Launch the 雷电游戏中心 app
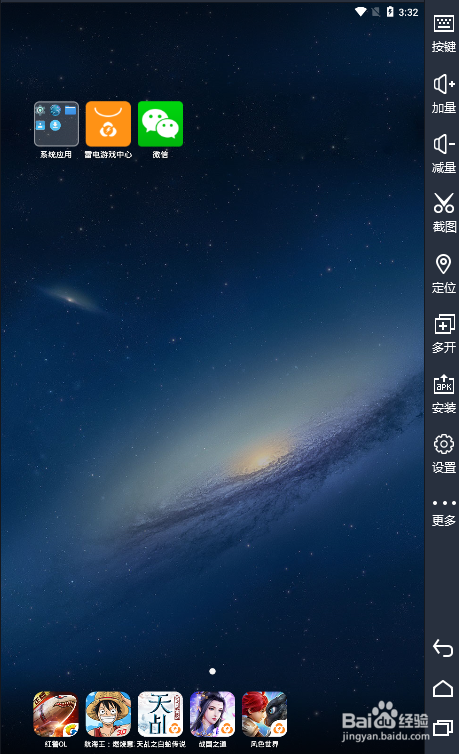This screenshot has height=754, width=459. [108, 124]
